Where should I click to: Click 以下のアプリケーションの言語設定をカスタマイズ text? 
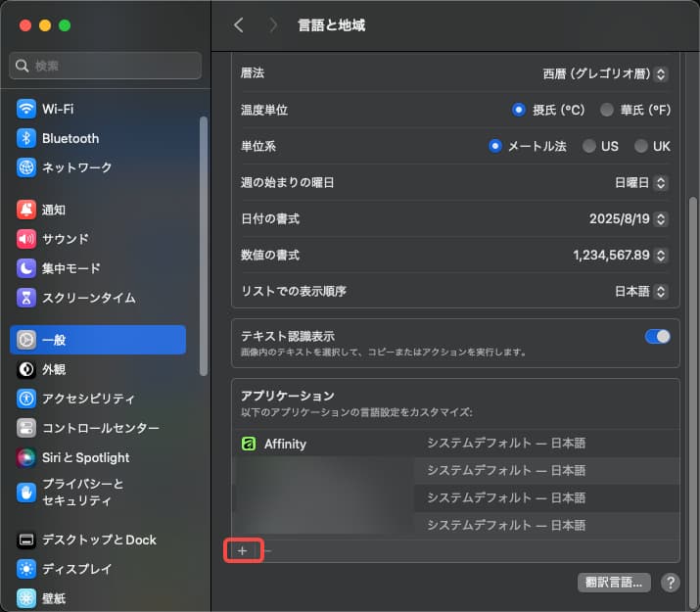(x=356, y=411)
